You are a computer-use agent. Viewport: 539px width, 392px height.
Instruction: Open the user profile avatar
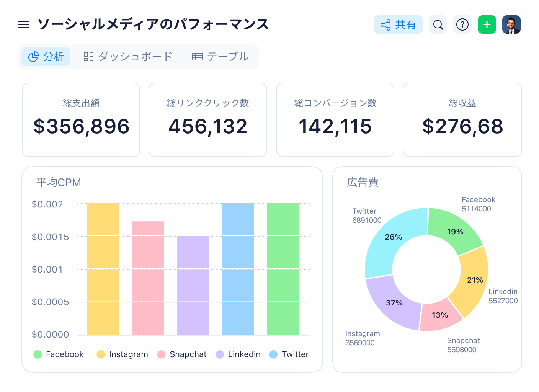[x=511, y=24]
